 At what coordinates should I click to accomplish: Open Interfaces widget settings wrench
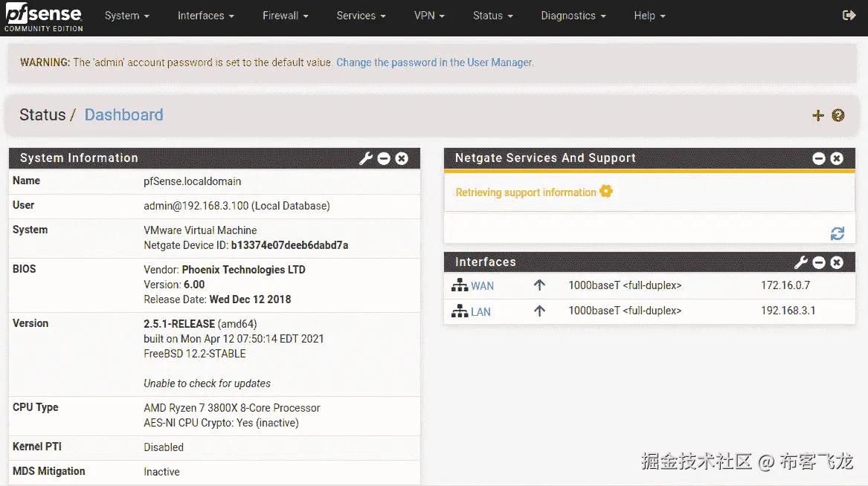(800, 262)
